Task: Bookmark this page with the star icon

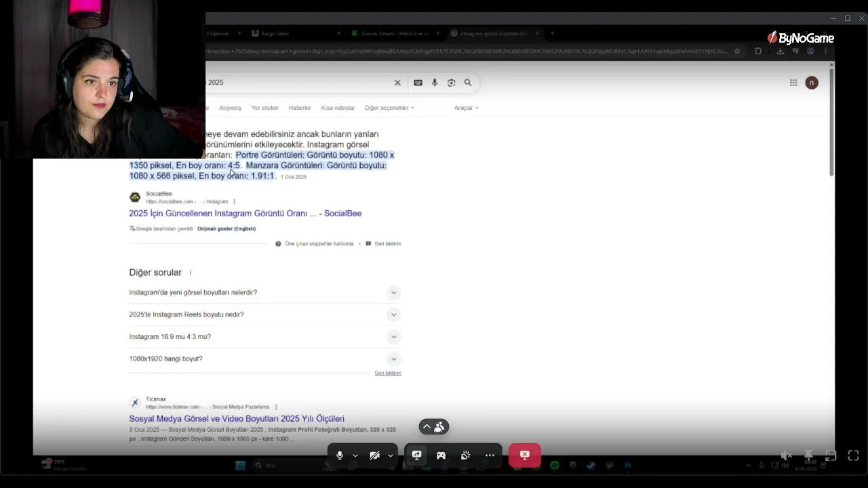Action: click(x=737, y=51)
